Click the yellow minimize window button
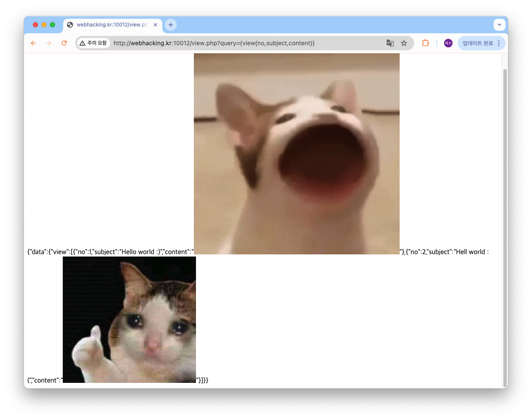532x420 pixels. (x=44, y=25)
